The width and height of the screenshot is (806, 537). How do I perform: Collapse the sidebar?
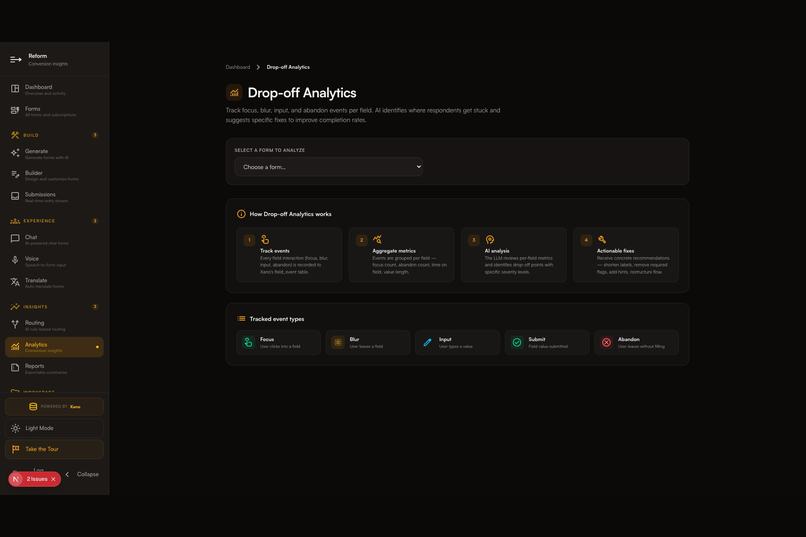point(82,474)
